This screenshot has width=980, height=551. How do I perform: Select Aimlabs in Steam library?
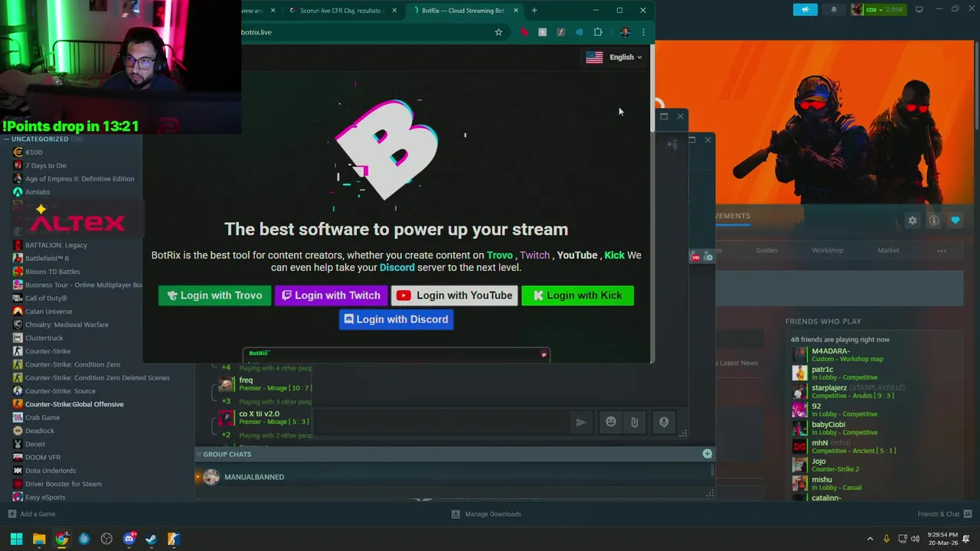click(x=38, y=192)
